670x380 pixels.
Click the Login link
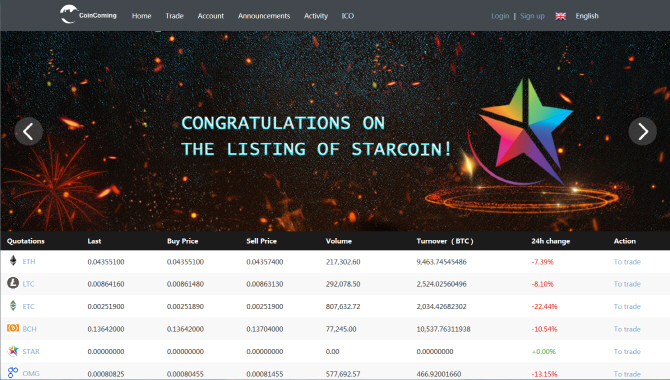pos(500,16)
